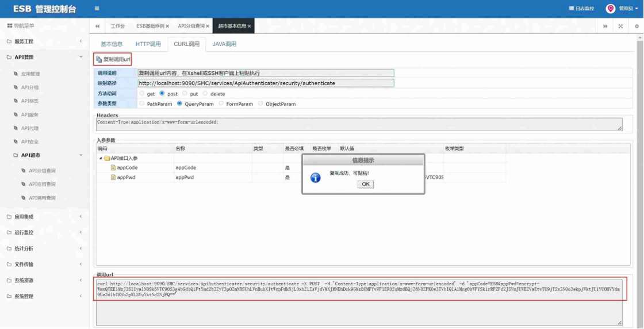Image resolution: width=644 pixels, height=329 pixels.
Task: Click the leaf icon beside API服务
Action: point(16,114)
